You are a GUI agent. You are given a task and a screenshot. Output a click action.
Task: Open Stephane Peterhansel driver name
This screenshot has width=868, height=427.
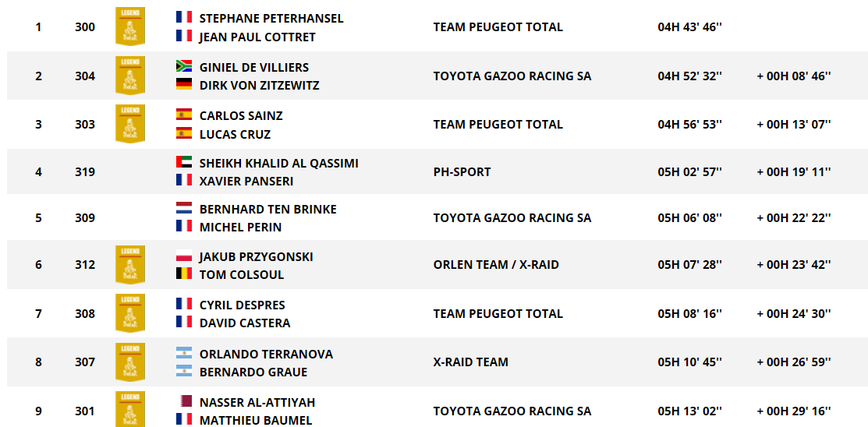coord(271,18)
